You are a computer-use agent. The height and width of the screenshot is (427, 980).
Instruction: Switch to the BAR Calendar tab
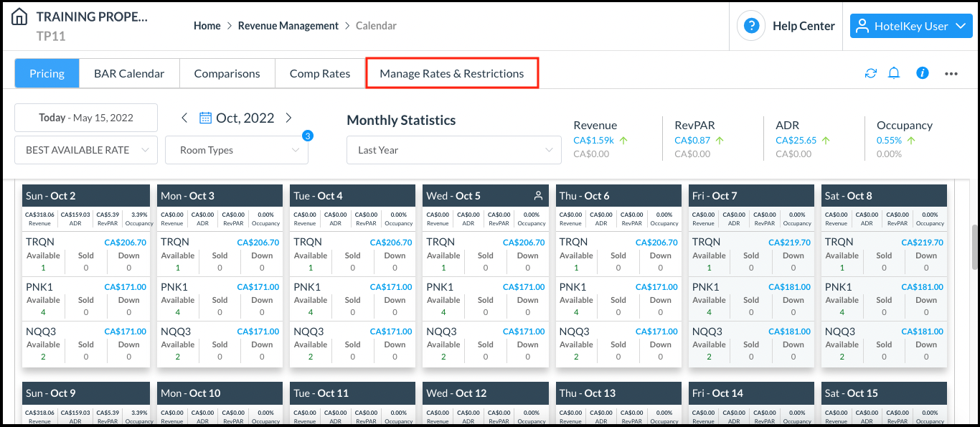pyautogui.click(x=129, y=72)
